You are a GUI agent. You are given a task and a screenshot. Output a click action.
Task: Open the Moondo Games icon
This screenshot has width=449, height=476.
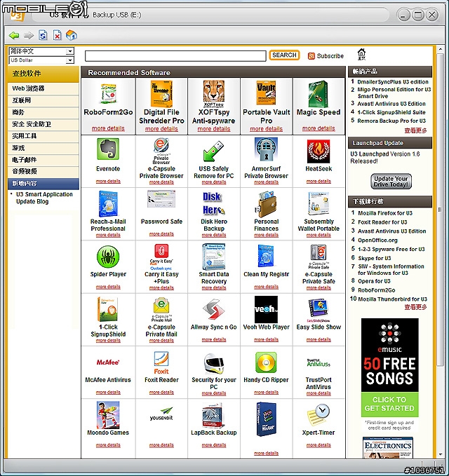coord(108,415)
